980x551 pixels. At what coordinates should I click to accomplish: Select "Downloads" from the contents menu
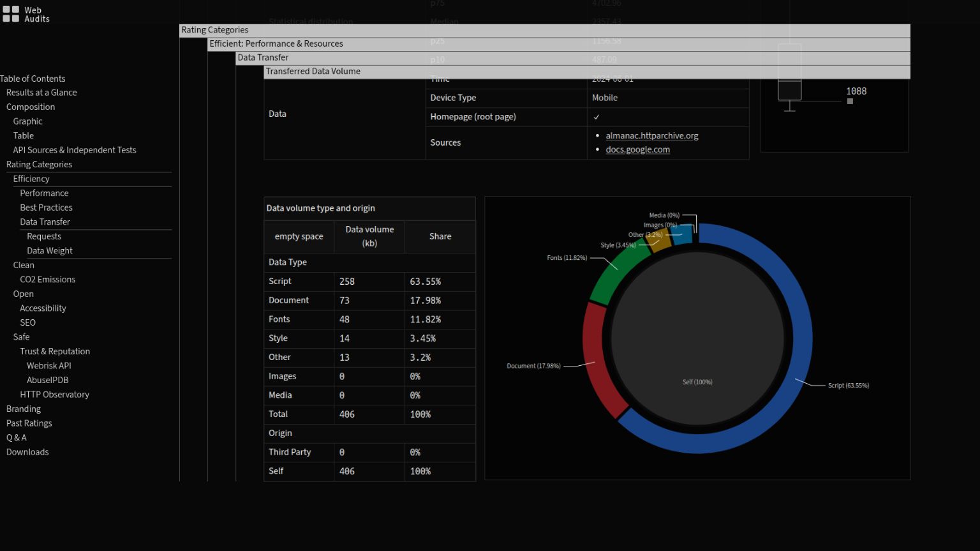[27, 451]
